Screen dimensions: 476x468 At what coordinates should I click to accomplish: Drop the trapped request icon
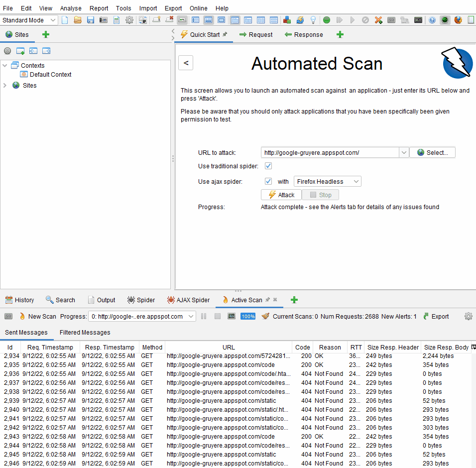point(365,20)
